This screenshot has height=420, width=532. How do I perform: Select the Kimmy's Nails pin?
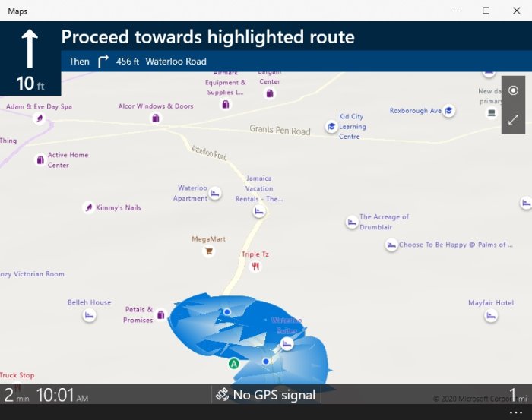[89, 207]
